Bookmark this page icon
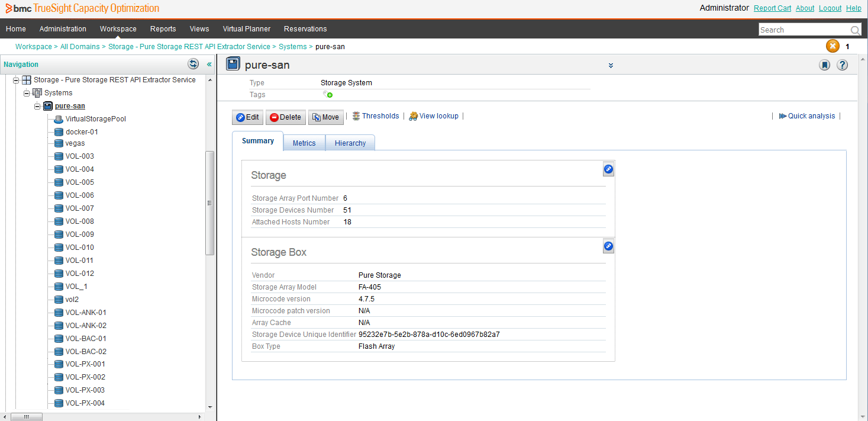This screenshot has height=421, width=868. point(824,65)
